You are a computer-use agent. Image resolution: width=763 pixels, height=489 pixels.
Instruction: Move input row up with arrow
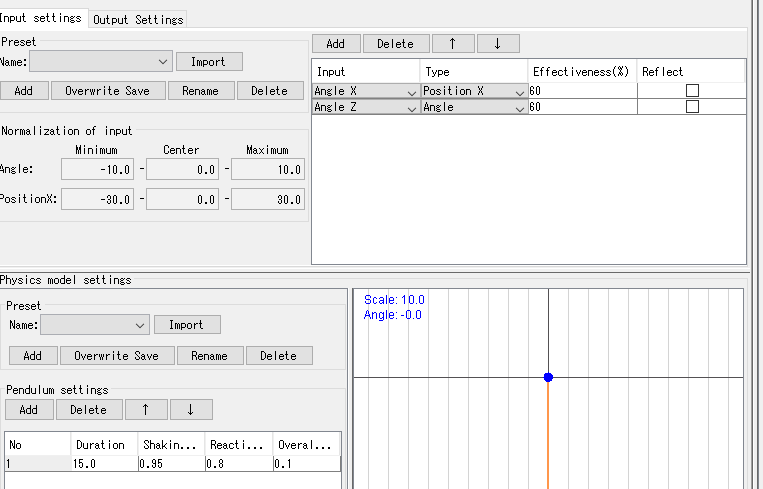[x=453, y=44]
